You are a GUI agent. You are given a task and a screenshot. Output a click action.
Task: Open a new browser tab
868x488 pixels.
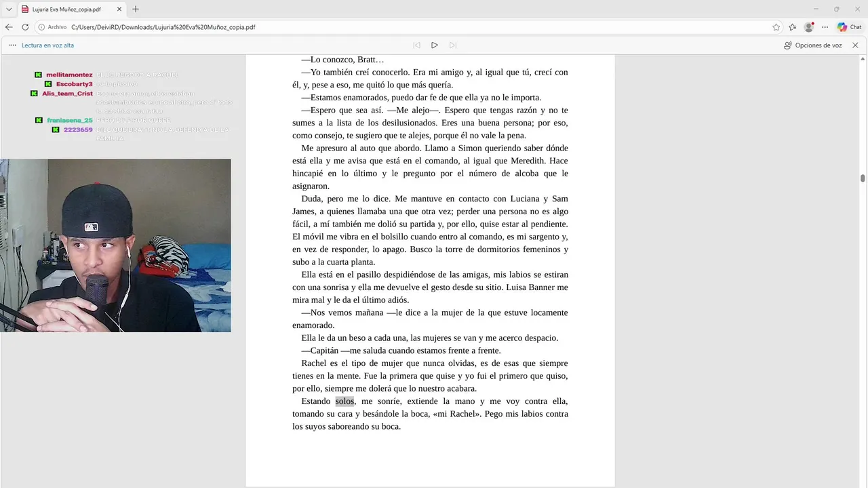coord(136,9)
